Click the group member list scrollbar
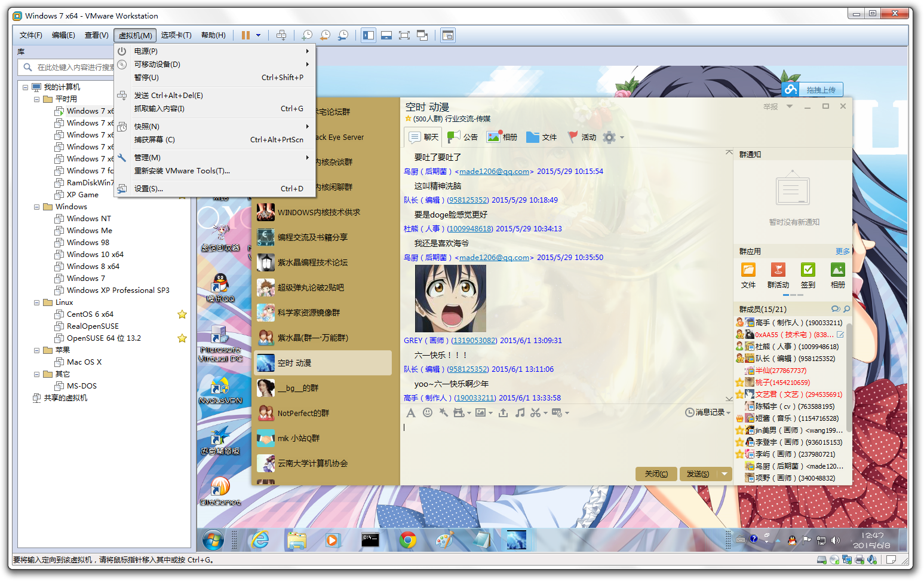 (849, 359)
